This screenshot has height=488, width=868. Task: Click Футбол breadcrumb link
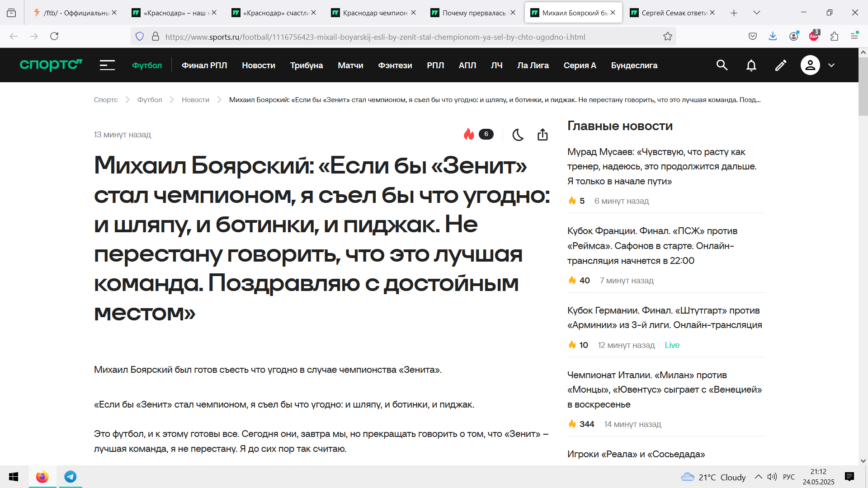pos(150,100)
